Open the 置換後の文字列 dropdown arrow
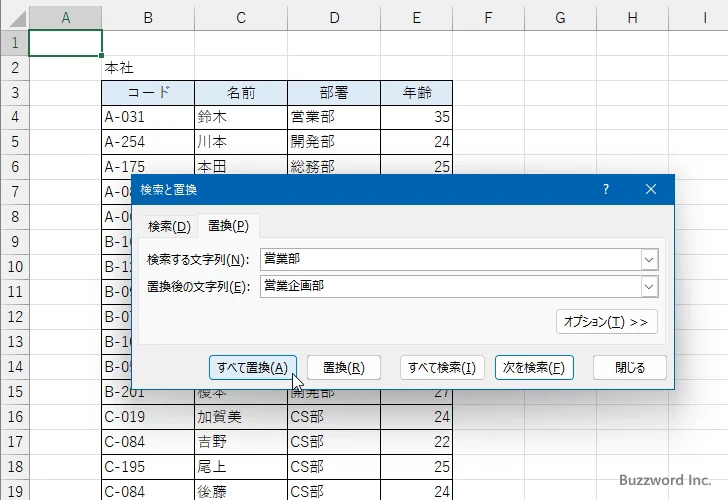Screen dimensions: 728x500 [649, 287]
